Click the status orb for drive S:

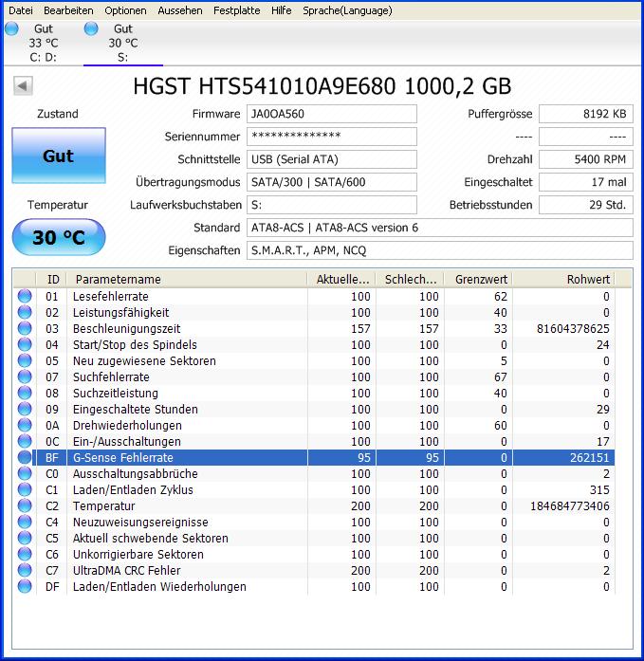coord(91,28)
